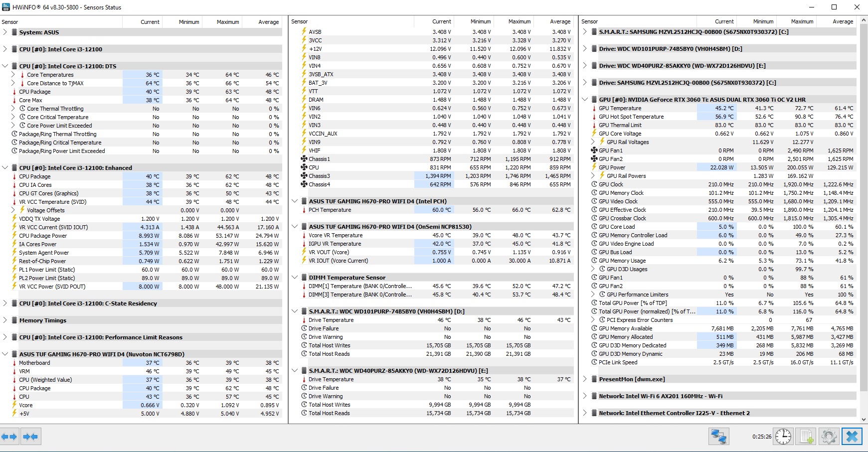
Task: Select the Chassis3 fan speed row
Action: click(x=437, y=176)
